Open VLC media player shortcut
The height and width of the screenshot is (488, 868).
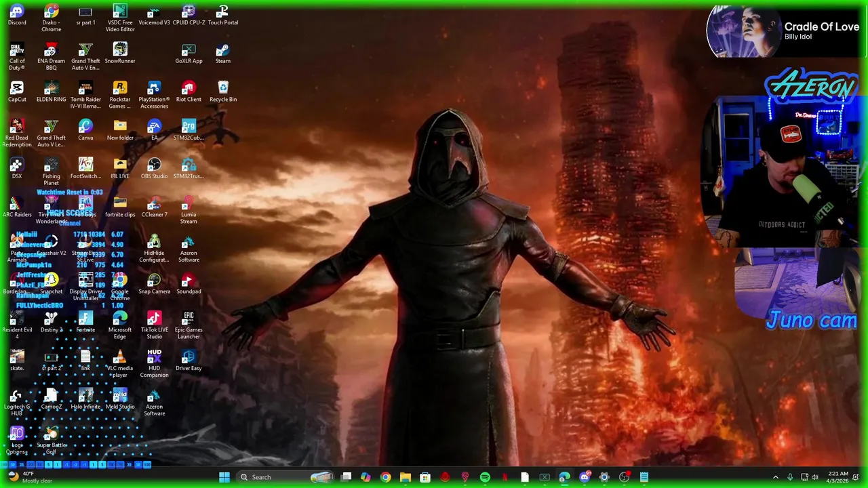pos(120,365)
